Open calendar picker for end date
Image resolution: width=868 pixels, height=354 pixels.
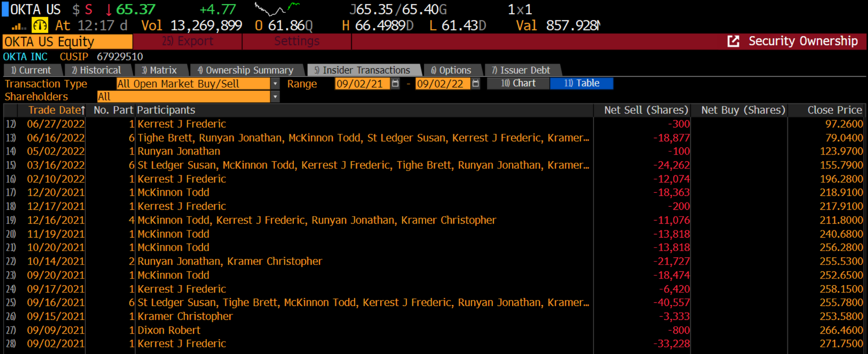[x=476, y=83]
